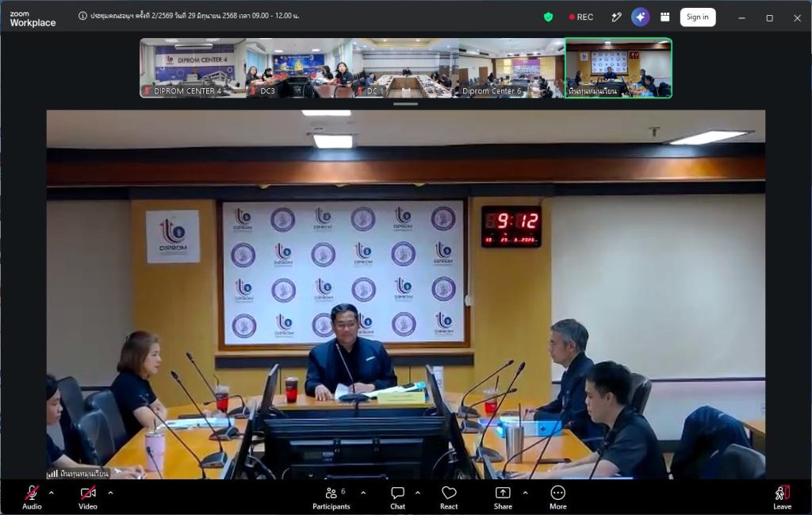Show meeting info via the info icon

[82, 16]
